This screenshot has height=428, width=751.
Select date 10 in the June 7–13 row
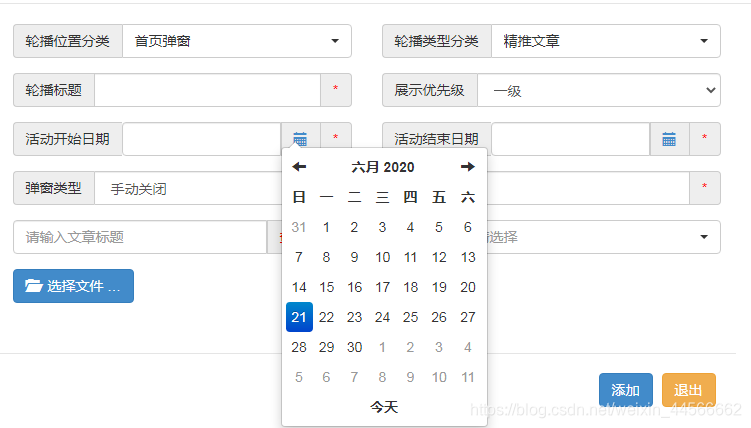point(382,257)
